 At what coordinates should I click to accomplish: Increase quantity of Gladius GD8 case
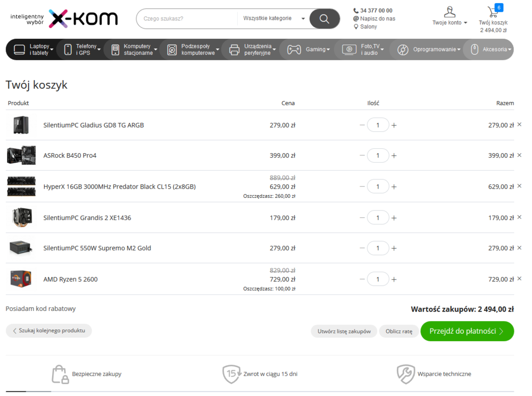pos(394,125)
